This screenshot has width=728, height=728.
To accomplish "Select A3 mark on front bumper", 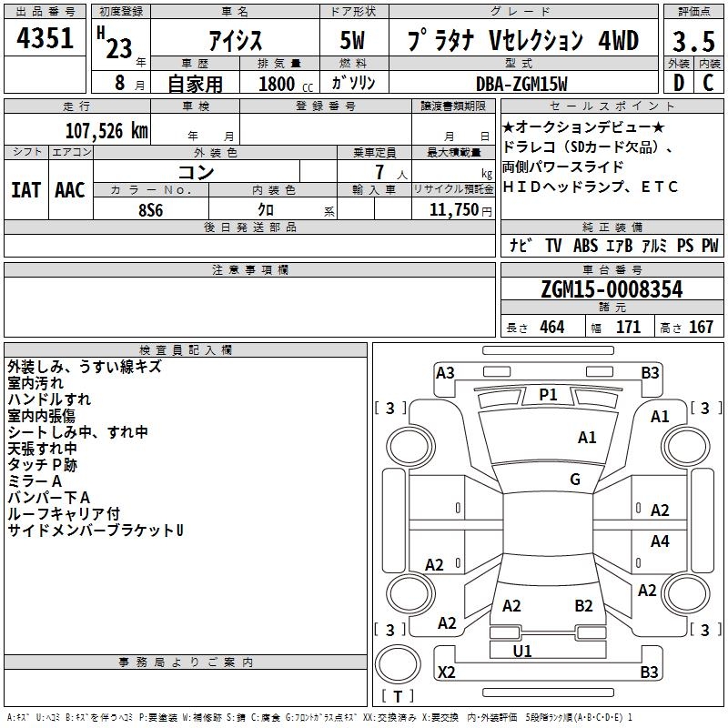I will (x=445, y=373).
